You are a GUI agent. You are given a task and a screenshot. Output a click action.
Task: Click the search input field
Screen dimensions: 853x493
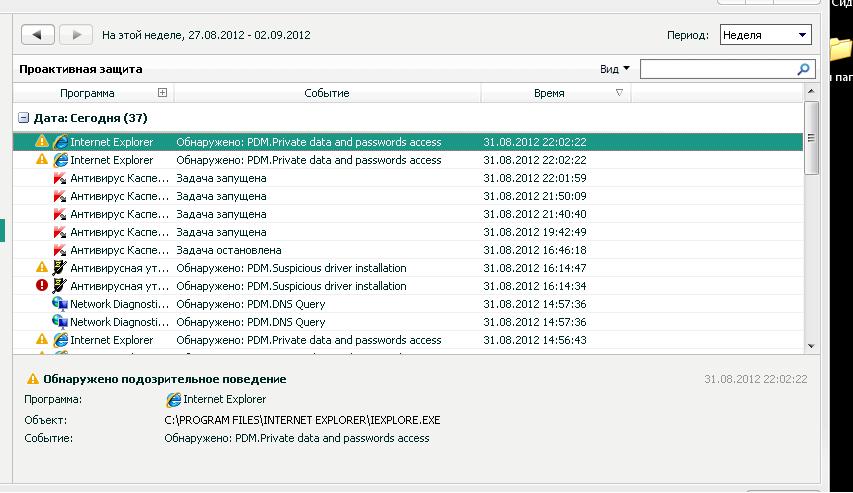718,69
